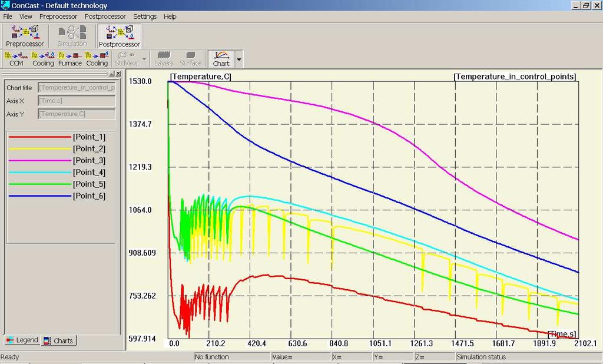Image resolution: width=603 pixels, height=364 pixels.
Task: Click the Axis X input field
Action: (x=77, y=101)
